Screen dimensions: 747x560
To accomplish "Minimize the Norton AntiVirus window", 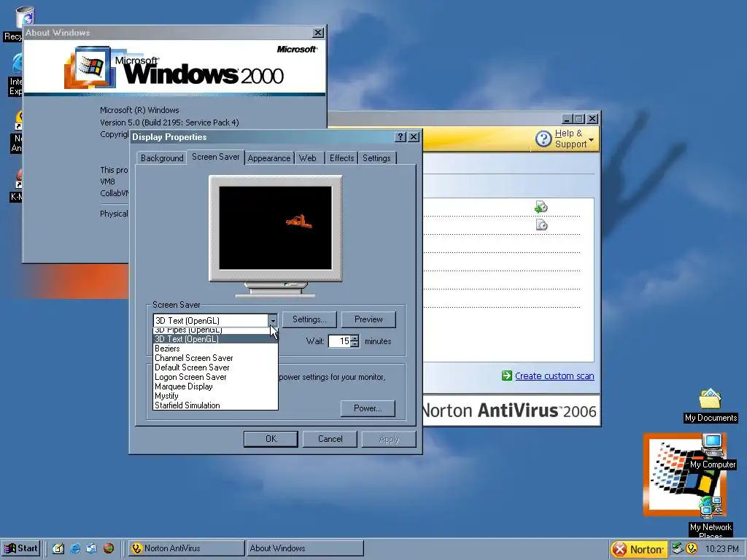I will (567, 119).
